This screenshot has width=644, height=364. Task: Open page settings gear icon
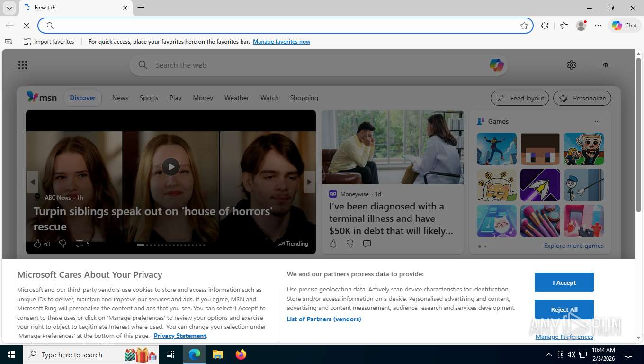(572, 65)
